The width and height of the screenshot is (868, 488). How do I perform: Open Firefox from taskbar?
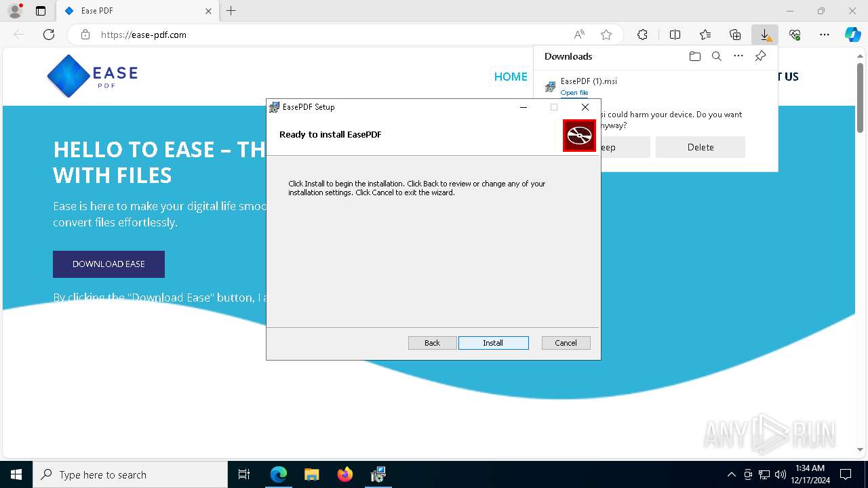coord(344,474)
